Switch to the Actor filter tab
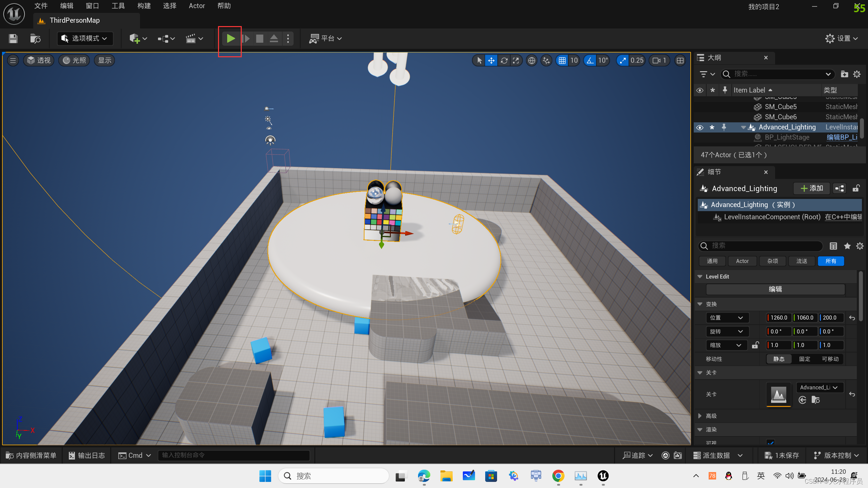Image resolution: width=868 pixels, height=488 pixels. [742, 261]
